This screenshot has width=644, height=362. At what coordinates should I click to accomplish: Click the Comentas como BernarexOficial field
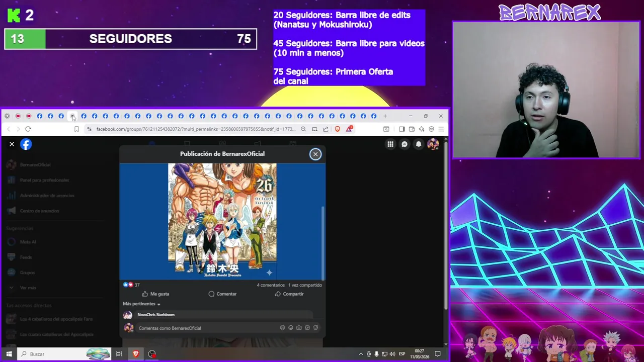tap(206, 328)
